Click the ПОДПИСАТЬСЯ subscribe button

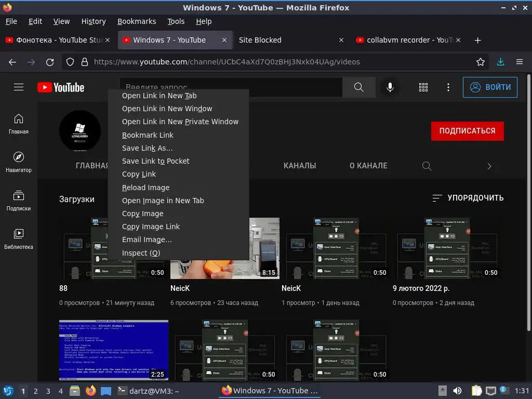coord(467,131)
